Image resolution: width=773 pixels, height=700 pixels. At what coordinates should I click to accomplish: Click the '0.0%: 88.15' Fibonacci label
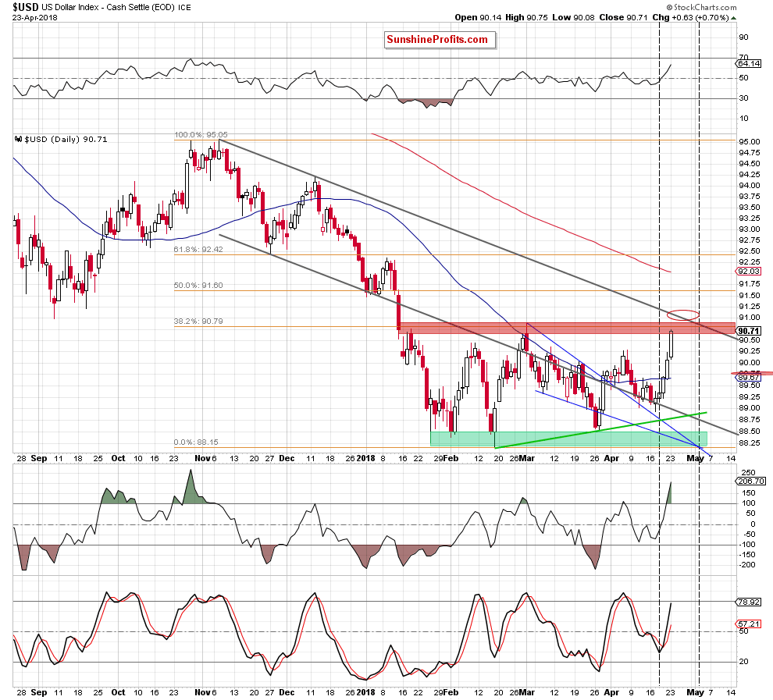196,442
